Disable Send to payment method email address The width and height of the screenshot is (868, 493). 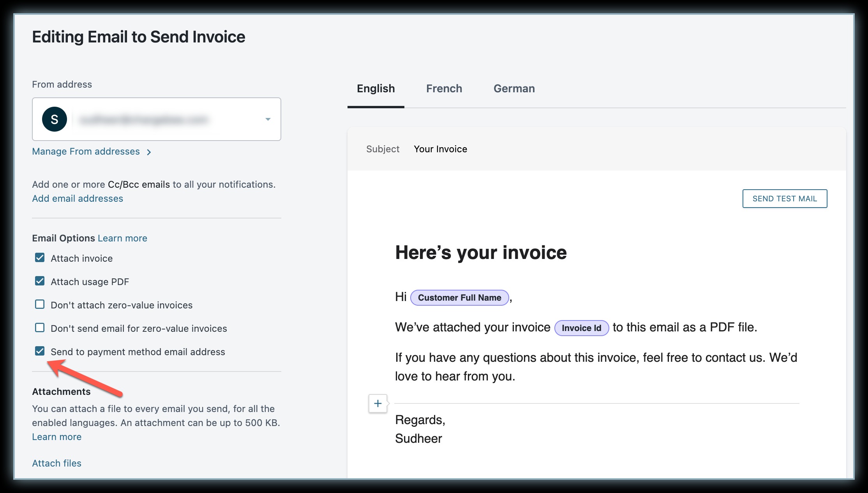(40, 351)
